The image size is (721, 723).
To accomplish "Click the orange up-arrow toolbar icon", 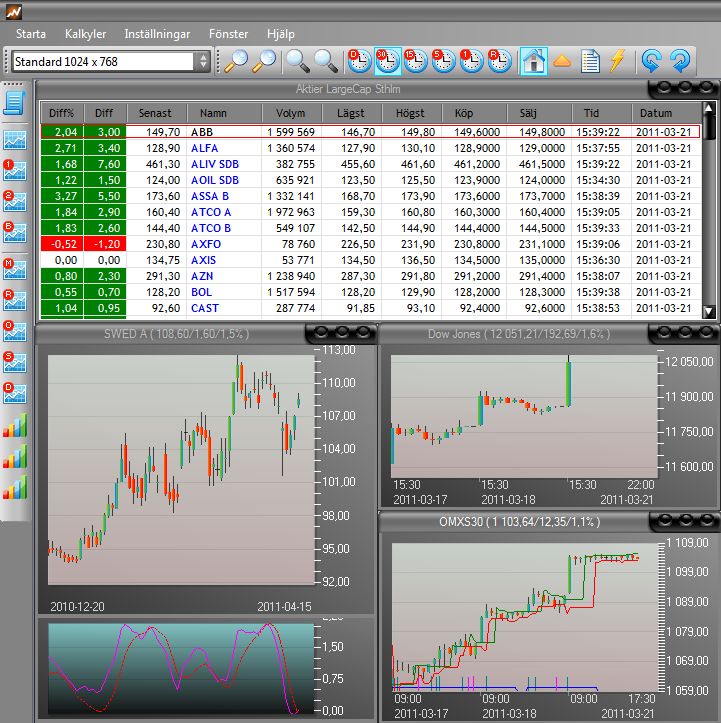I will pyautogui.click(x=562, y=61).
